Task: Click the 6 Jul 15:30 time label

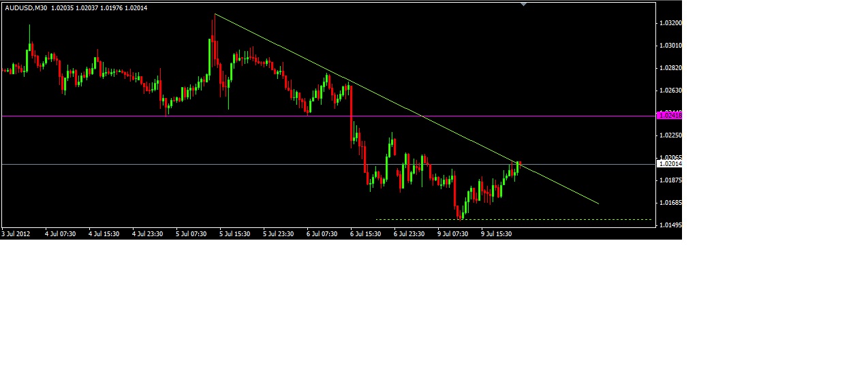Action: (365, 234)
